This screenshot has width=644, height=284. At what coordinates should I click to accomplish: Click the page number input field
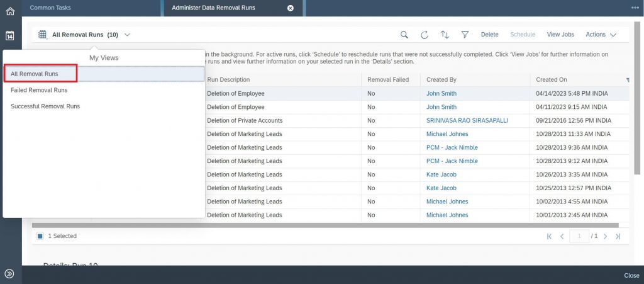[579, 236]
